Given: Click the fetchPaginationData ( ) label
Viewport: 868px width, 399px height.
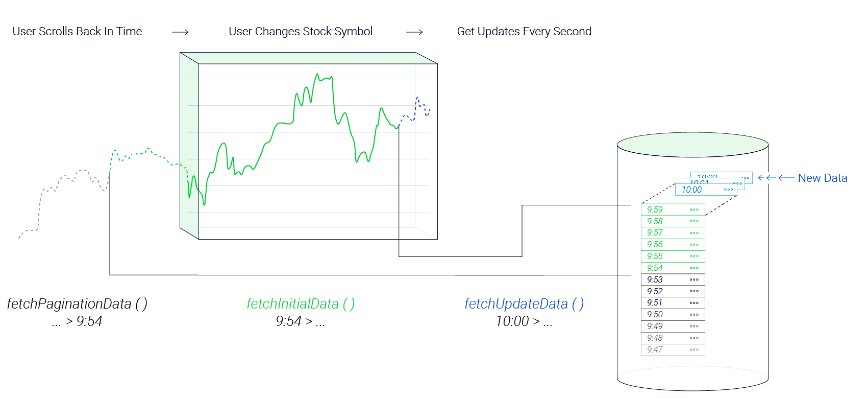Looking at the screenshot, I should (77, 304).
